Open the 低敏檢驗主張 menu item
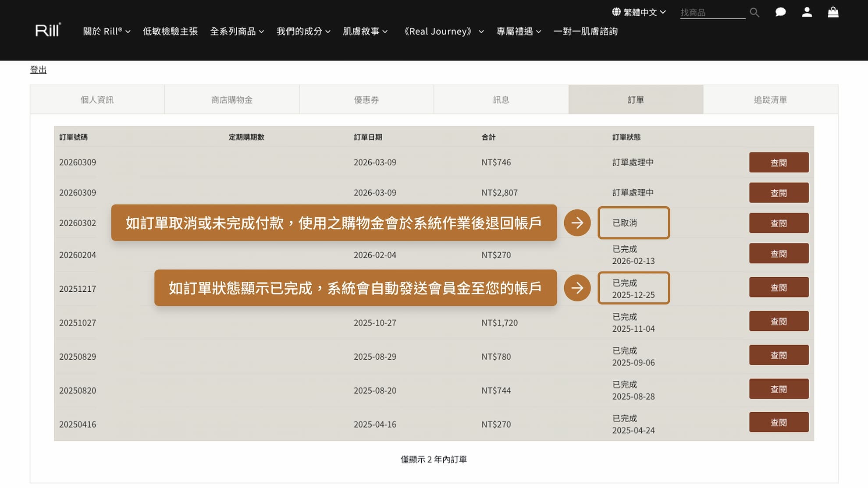Viewport: 868px width, 488px height. click(170, 31)
